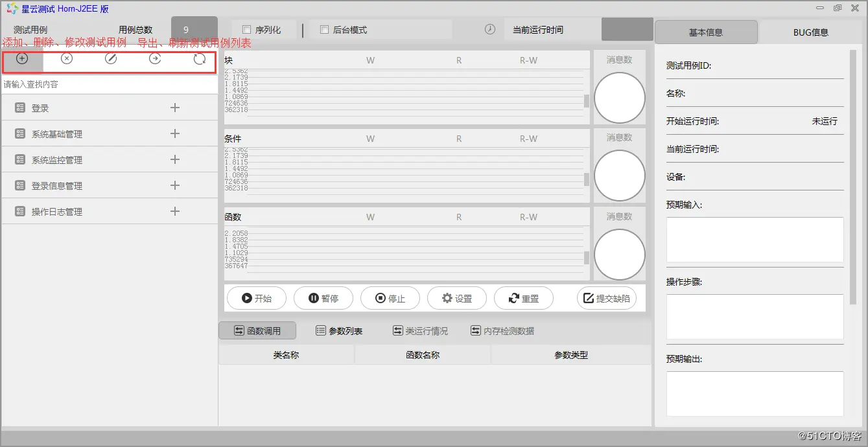The height and width of the screenshot is (447, 868).
Task: Click the 块 chart scrollbar thumb
Action: pyautogui.click(x=587, y=101)
